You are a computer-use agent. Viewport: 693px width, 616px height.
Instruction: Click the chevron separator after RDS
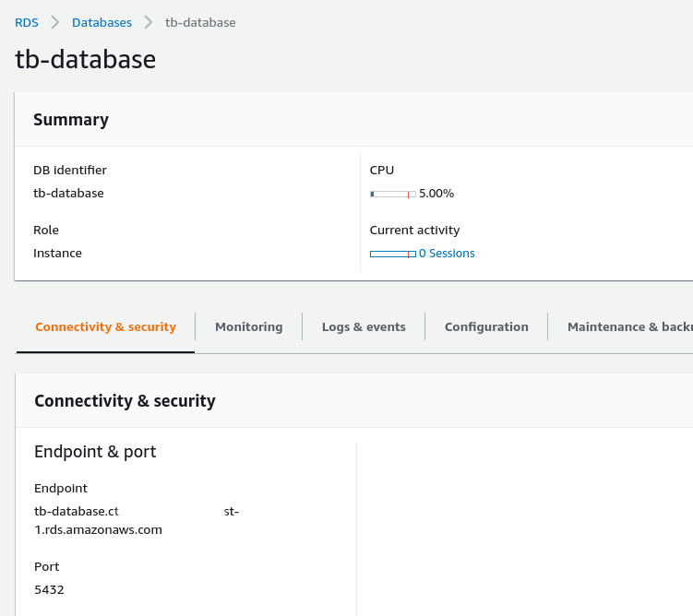pyautogui.click(x=55, y=22)
